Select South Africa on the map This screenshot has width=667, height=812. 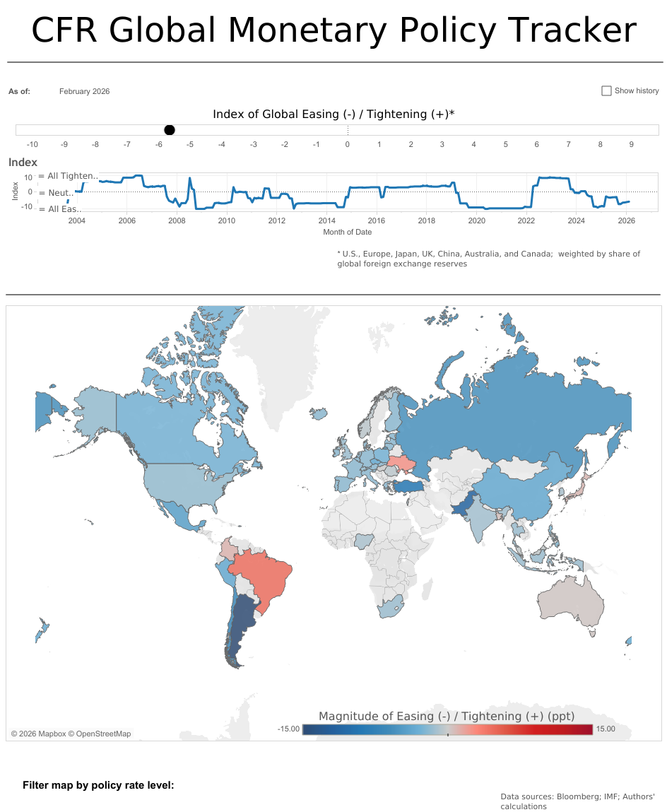coord(388,606)
